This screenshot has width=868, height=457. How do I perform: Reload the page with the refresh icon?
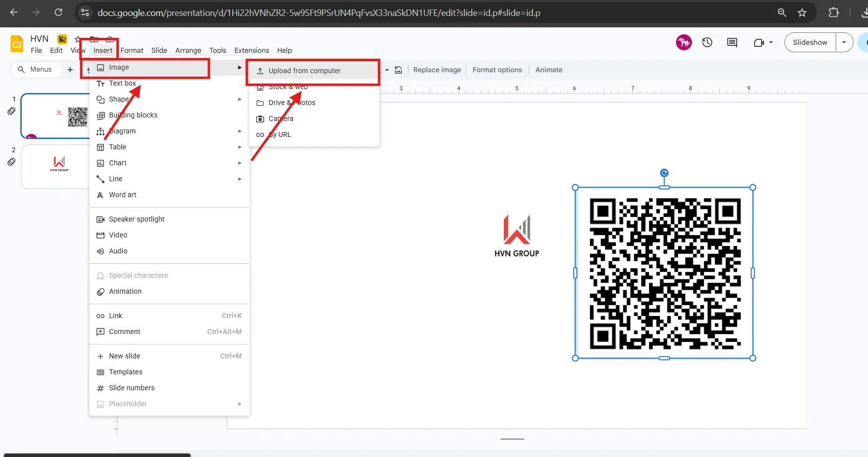(x=58, y=12)
